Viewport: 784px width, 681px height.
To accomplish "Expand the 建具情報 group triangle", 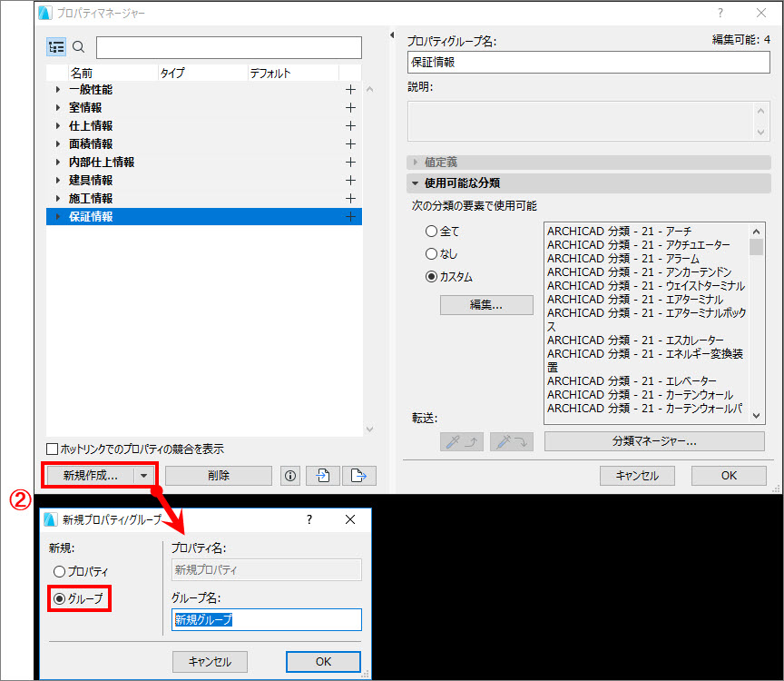I will [x=58, y=180].
